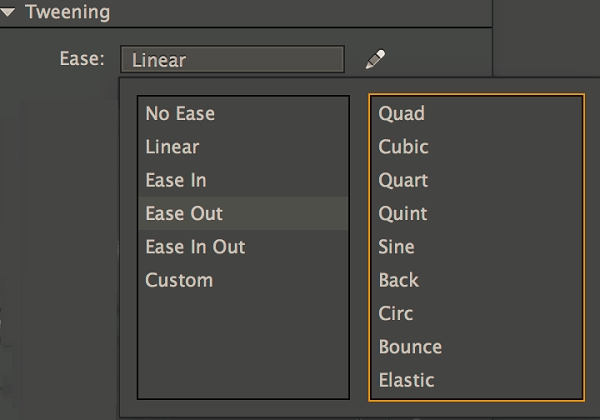The width and height of the screenshot is (600, 420).
Task: Select the Bounce easing type
Action: click(410, 347)
